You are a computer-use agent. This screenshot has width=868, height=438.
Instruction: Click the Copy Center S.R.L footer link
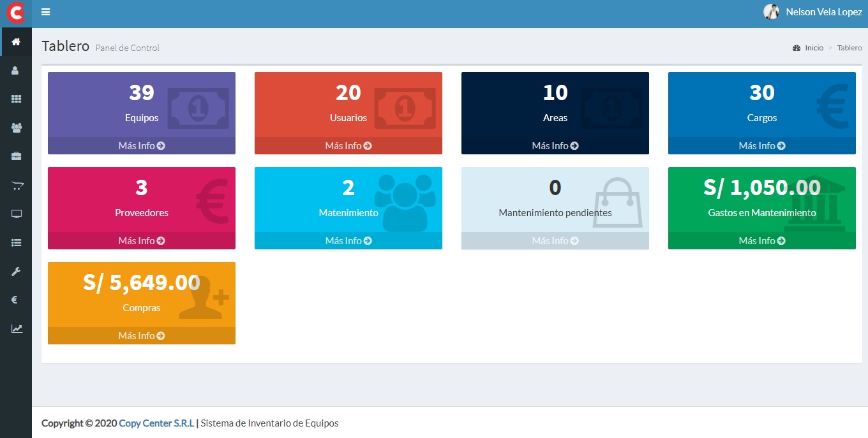(x=156, y=423)
